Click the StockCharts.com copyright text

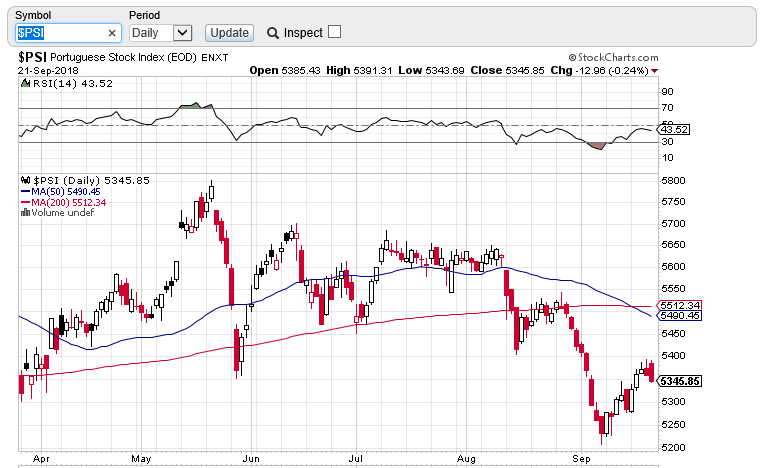coord(613,58)
